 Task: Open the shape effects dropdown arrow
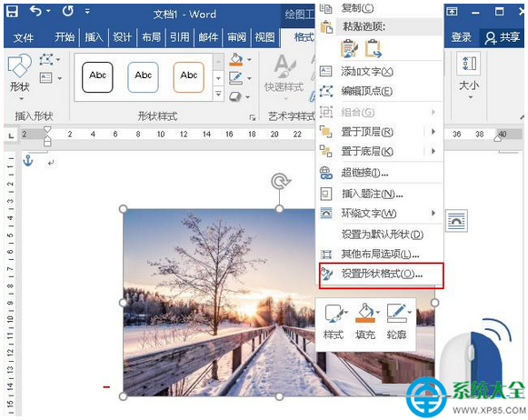coord(248,97)
